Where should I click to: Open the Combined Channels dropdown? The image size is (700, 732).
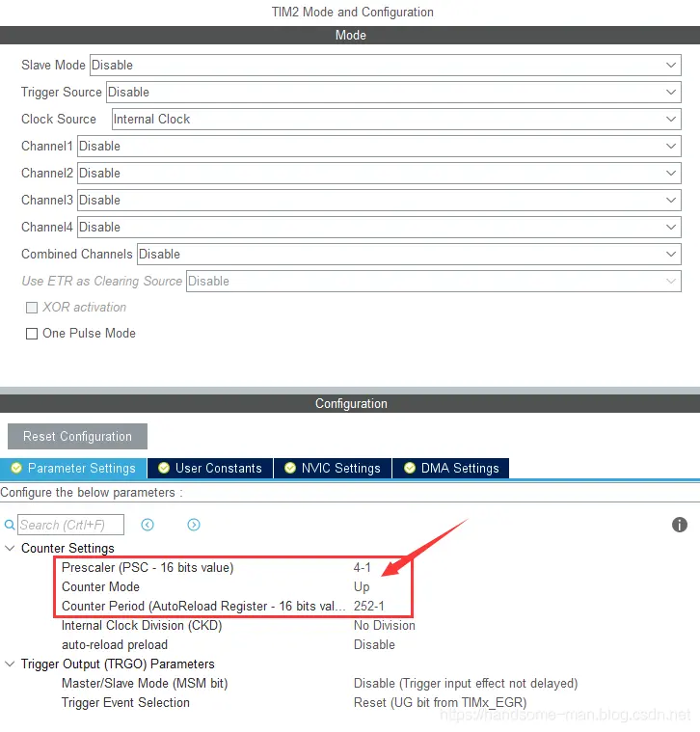point(409,255)
